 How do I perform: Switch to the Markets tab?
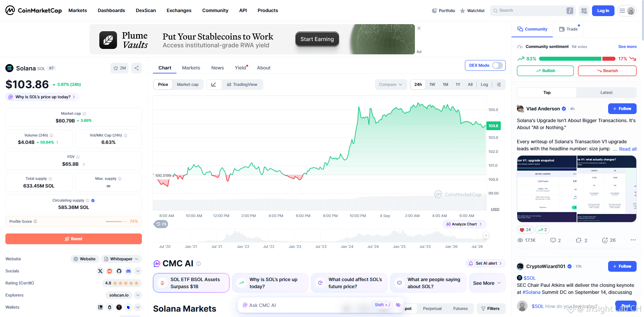pyautogui.click(x=191, y=68)
